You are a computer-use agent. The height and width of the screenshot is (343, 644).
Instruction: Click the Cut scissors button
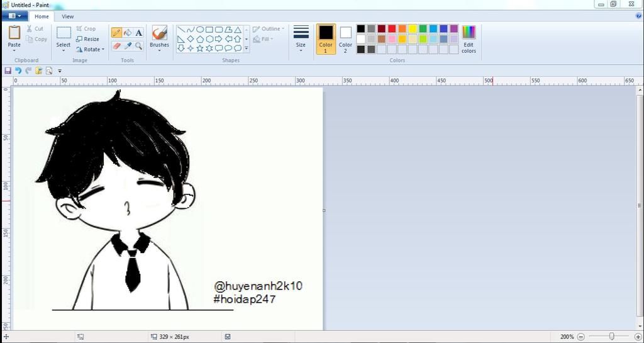coord(35,29)
